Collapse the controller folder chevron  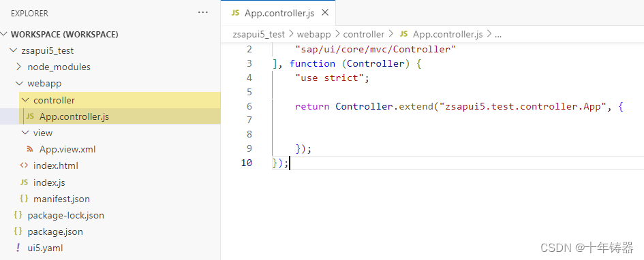coord(25,100)
